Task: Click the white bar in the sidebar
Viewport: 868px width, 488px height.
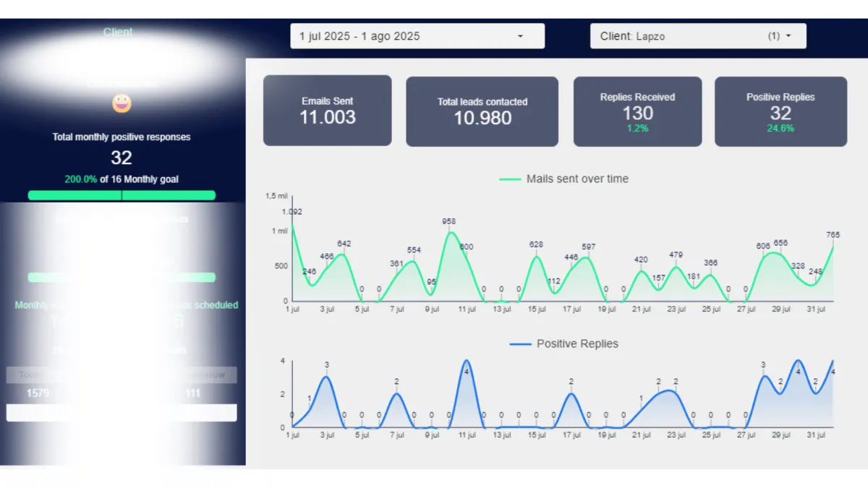Action: [122, 412]
